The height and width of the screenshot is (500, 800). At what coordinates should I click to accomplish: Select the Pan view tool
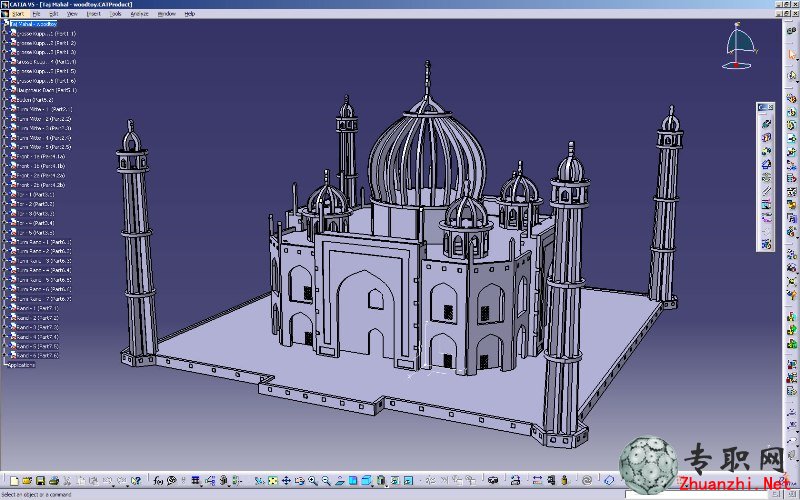click(x=286, y=481)
